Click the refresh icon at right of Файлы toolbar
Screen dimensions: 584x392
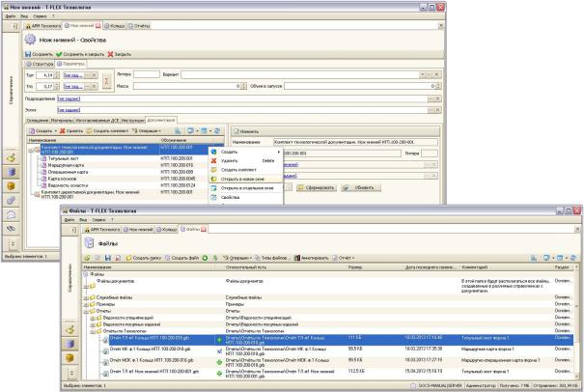coord(572,258)
